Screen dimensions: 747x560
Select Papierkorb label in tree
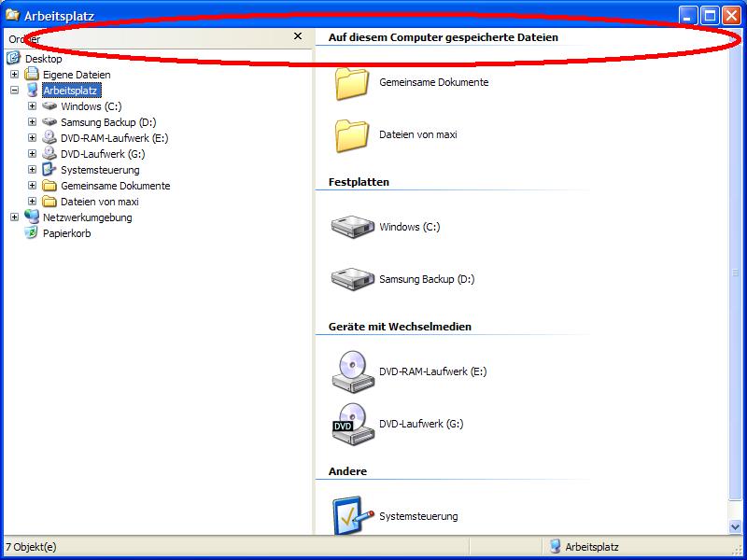click(x=66, y=233)
